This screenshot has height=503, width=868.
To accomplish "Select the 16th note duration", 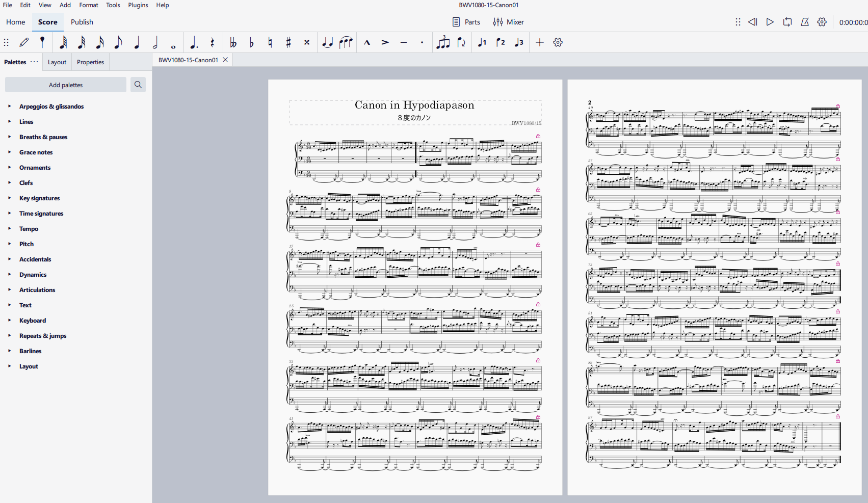I will (100, 42).
